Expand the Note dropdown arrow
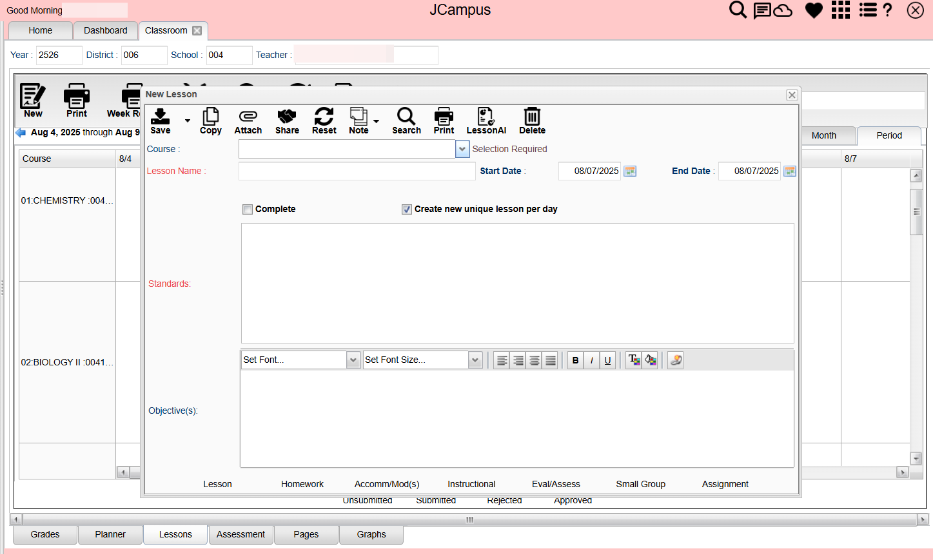The image size is (933, 560). coord(376,121)
